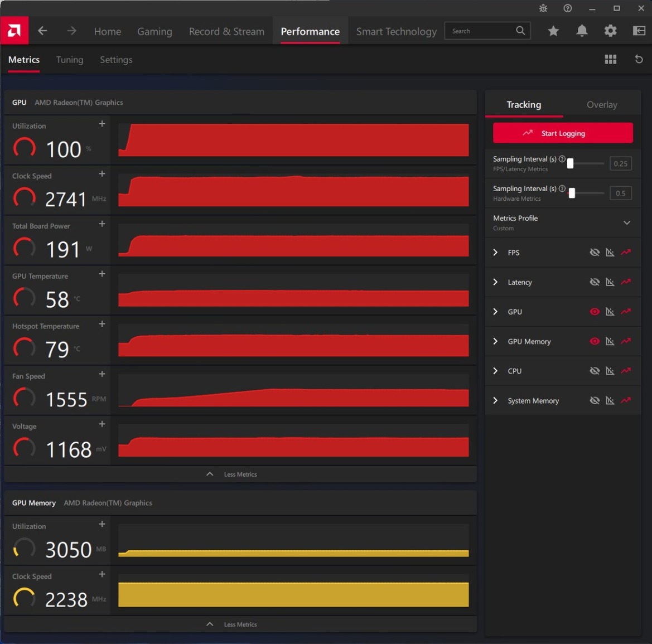The width and height of the screenshot is (652, 644).
Task: Open the Home tab
Action: (107, 32)
